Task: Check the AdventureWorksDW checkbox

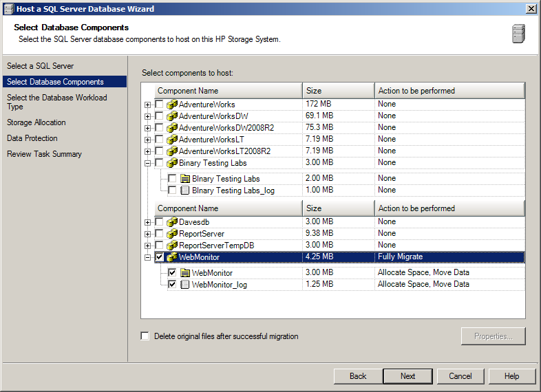Action: 159,116
